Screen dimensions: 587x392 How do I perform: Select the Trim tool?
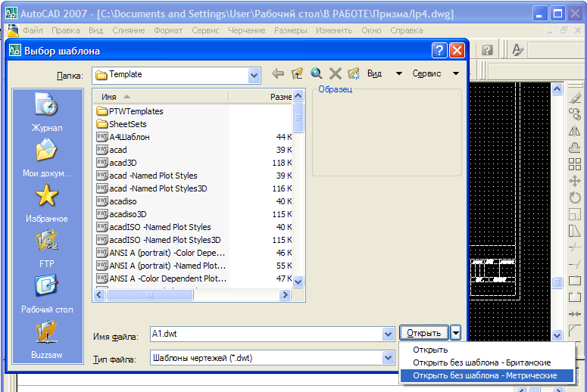[575, 247]
